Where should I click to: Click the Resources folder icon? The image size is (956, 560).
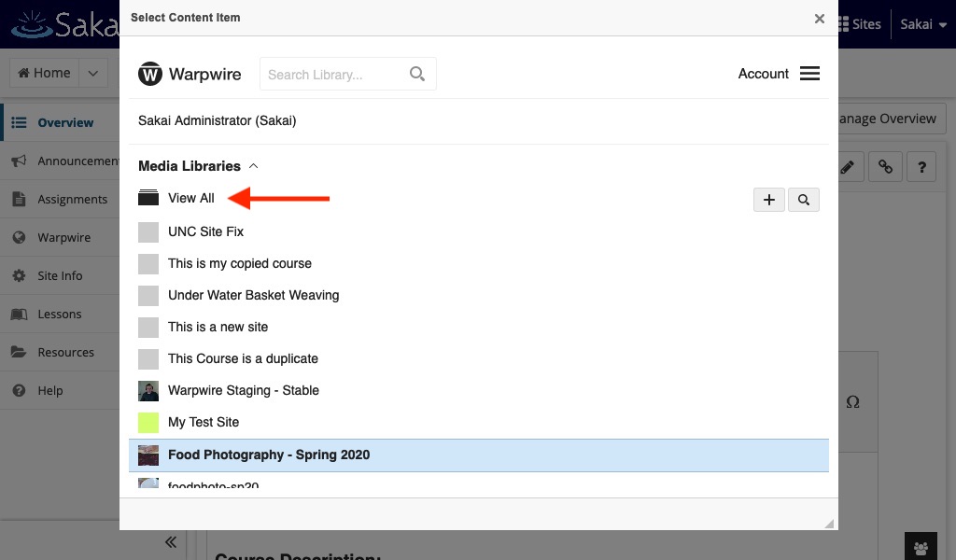click(19, 352)
